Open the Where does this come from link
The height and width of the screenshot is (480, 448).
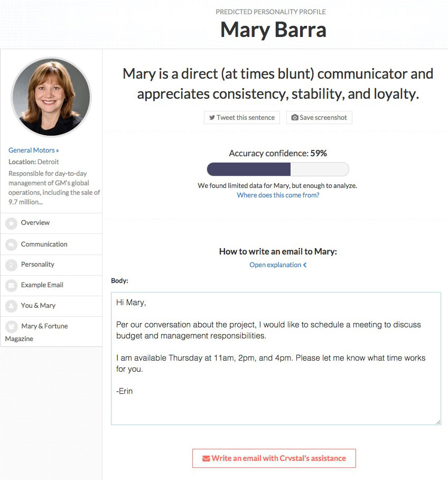(x=278, y=195)
